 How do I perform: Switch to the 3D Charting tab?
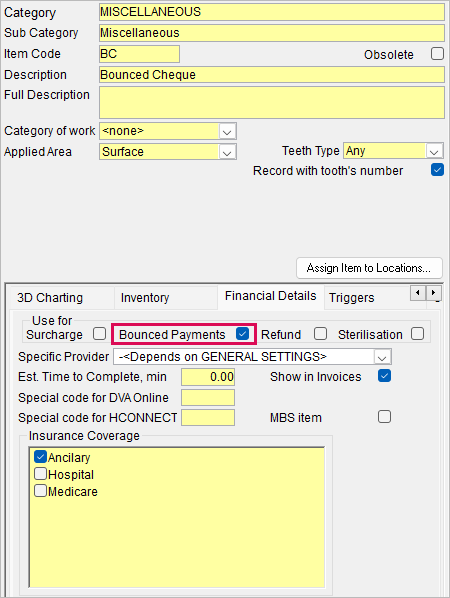click(x=50, y=298)
